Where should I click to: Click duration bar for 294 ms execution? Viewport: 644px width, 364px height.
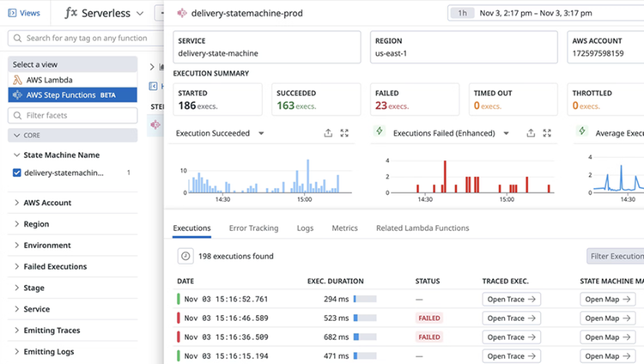coord(365,299)
